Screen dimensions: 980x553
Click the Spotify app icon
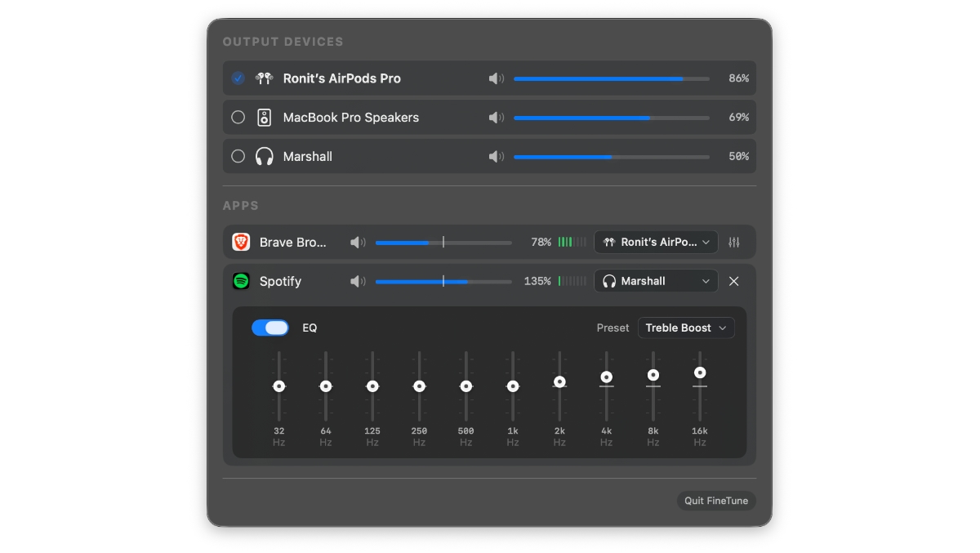tap(241, 282)
